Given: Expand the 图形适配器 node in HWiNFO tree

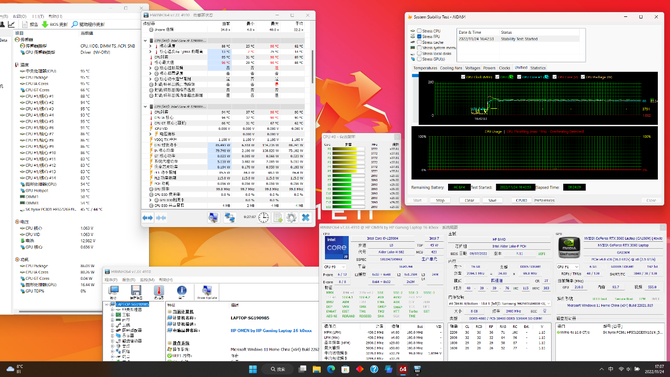Looking at the screenshot, I should click(x=113, y=330).
